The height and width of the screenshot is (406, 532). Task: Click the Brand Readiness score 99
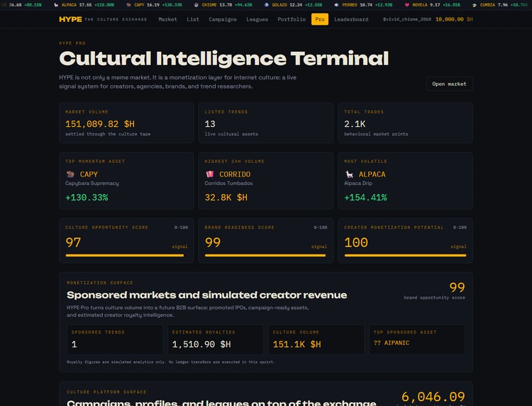click(x=213, y=242)
